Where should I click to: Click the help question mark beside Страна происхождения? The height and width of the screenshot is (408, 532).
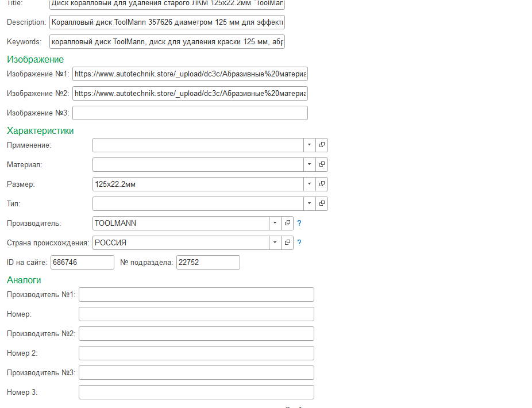coord(299,243)
